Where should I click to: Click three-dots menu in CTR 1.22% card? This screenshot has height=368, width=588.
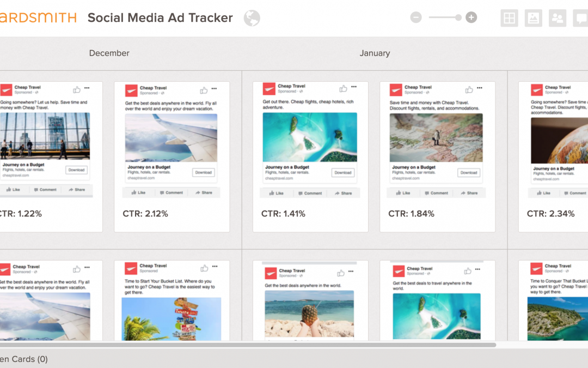coord(87,88)
